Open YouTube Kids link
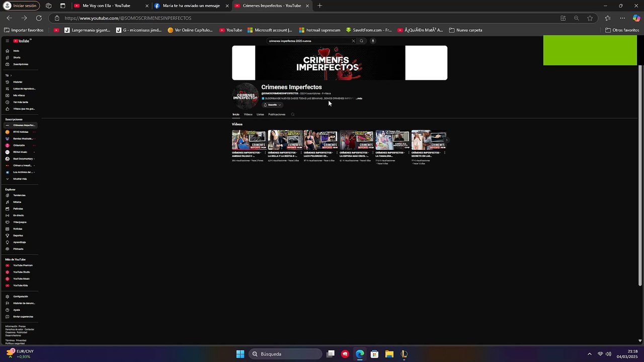 20,286
